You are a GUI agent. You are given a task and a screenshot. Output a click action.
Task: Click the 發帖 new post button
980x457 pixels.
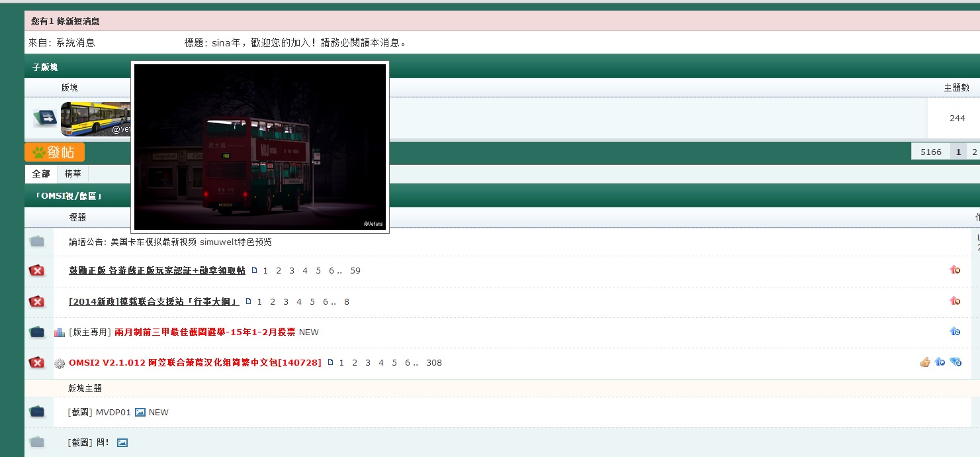click(x=54, y=152)
